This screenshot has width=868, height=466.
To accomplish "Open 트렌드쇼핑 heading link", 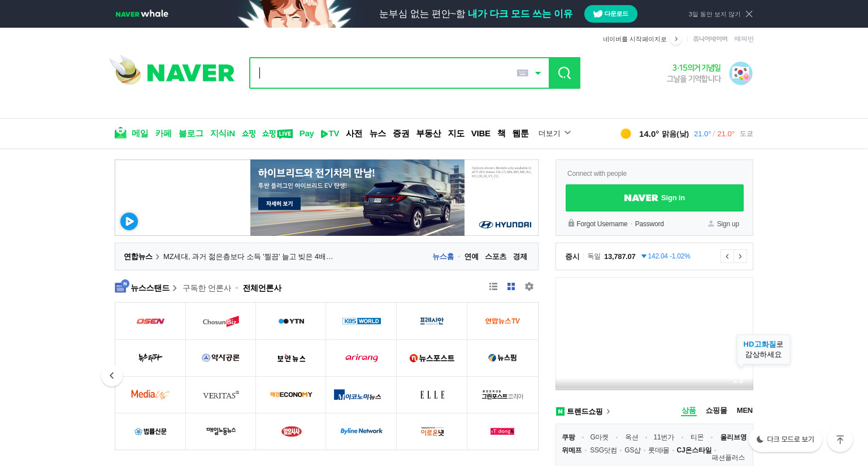I will 585,412.
